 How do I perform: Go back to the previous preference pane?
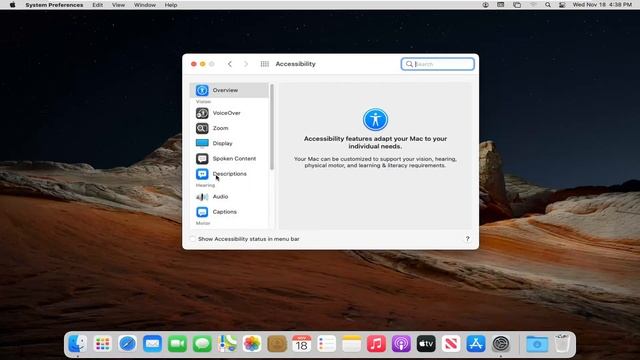pos(230,64)
